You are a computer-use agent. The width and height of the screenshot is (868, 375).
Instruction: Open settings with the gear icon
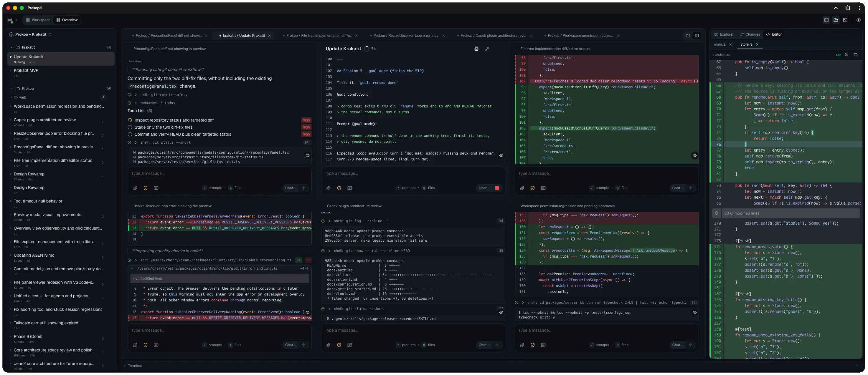(859, 20)
